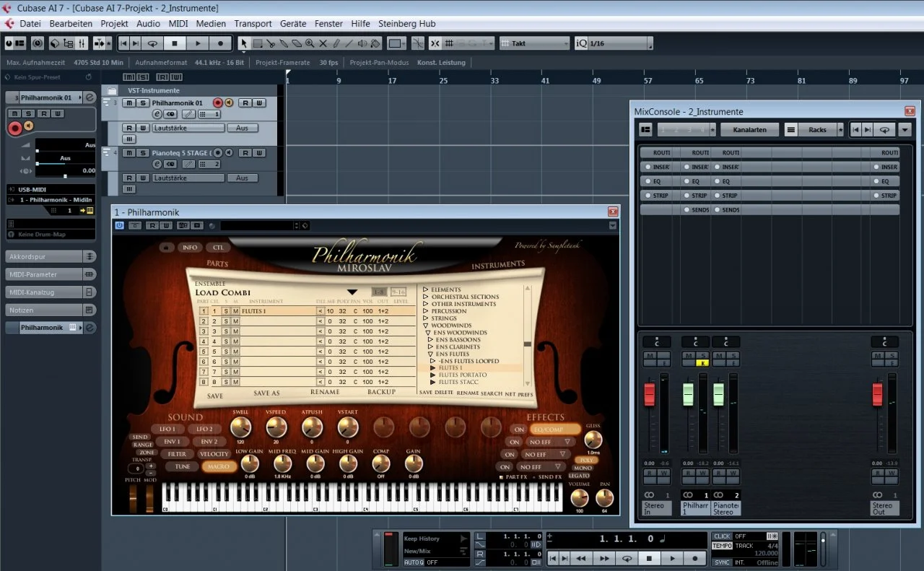Image resolution: width=924 pixels, height=571 pixels.
Task: Toggle record enable on Philharmonik 01 track
Action: (217, 103)
